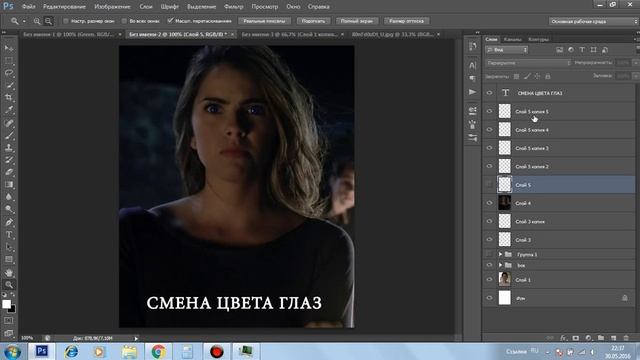This screenshot has width=640, height=360.
Task: Click the lock all layer icon
Action: coord(548,76)
